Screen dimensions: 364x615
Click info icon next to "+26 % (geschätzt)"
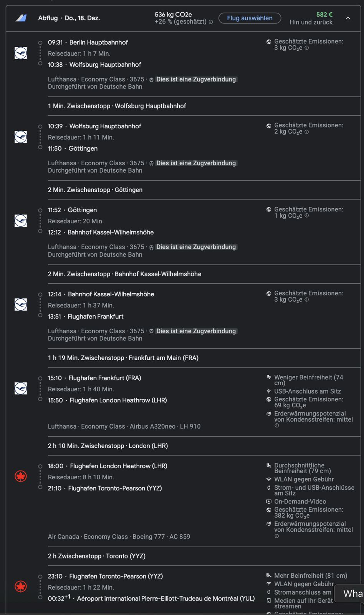(x=211, y=22)
